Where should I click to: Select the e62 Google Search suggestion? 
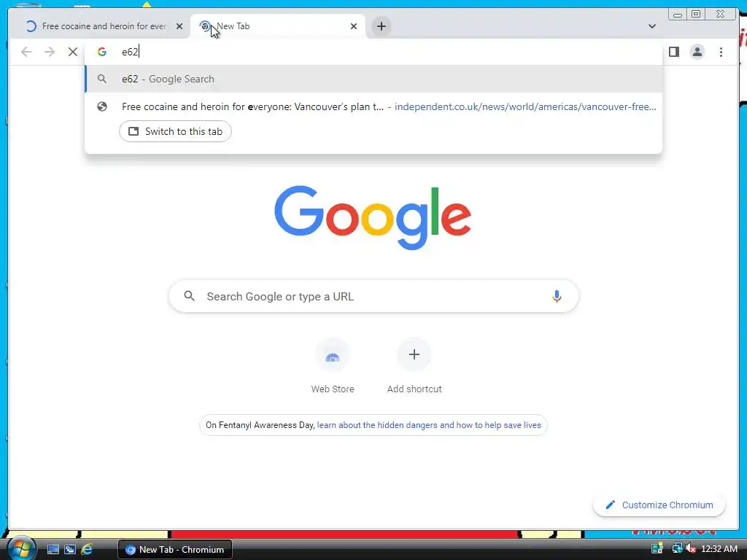point(373,79)
